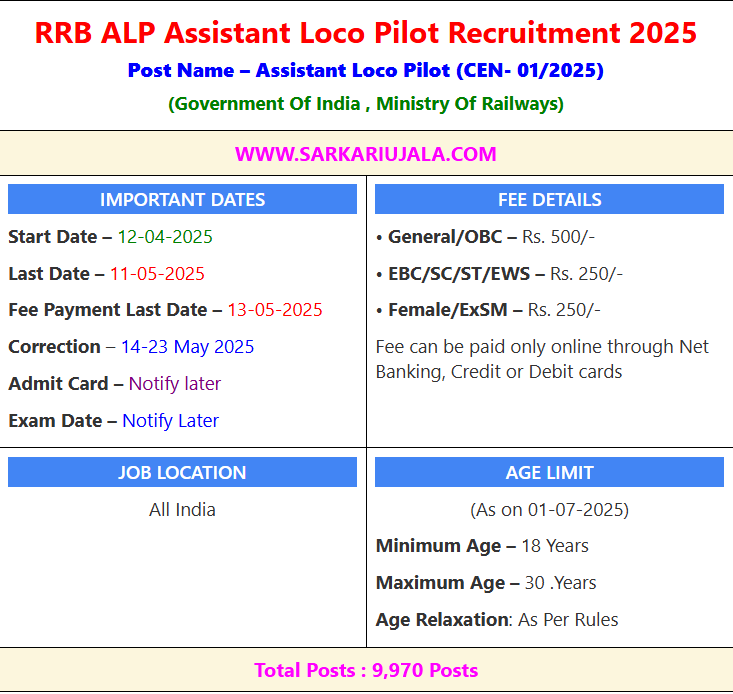Select the Start Date 12-04-2025 value
This screenshot has height=694, width=733.
pos(165,237)
